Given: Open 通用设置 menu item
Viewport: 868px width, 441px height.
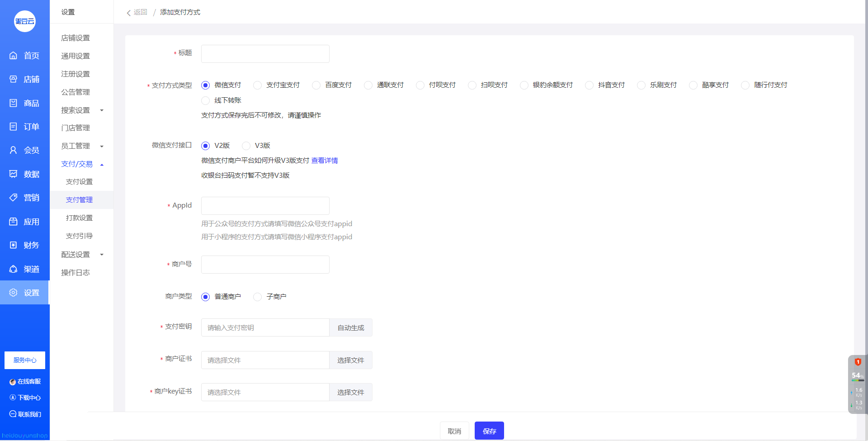Looking at the screenshot, I should [x=75, y=56].
